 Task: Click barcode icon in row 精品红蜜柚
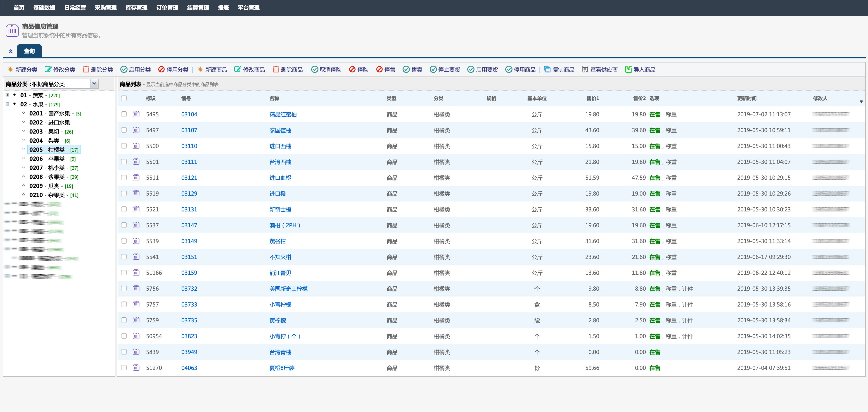coord(136,114)
